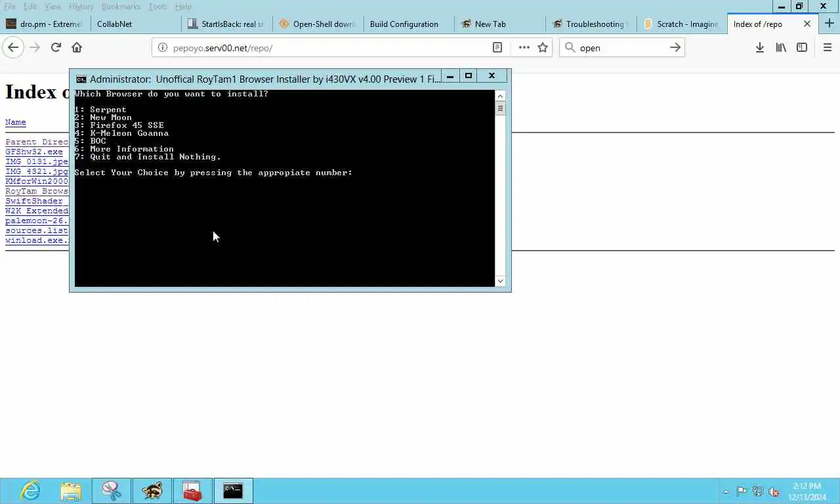The image size is (840, 504).
Task: Show site information icon in address bar
Action: coord(163,48)
